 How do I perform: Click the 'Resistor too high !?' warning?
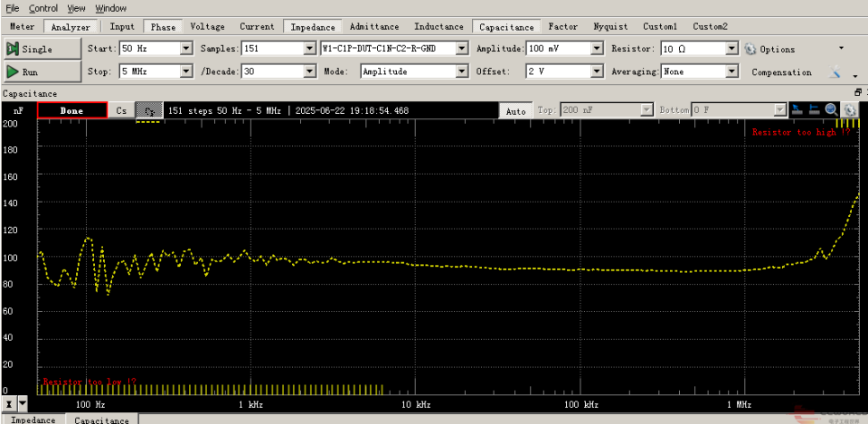coord(801,132)
